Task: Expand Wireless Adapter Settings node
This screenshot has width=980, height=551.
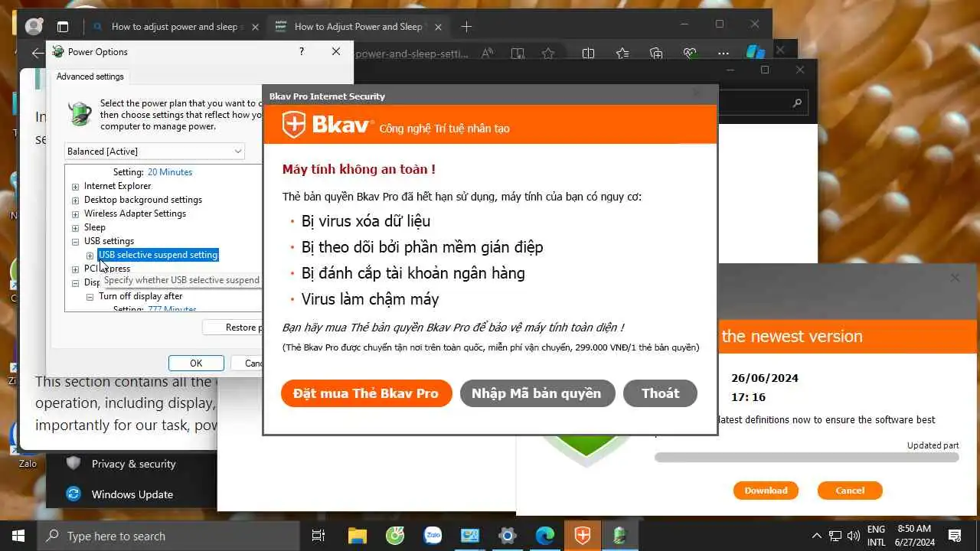Action: (75, 214)
